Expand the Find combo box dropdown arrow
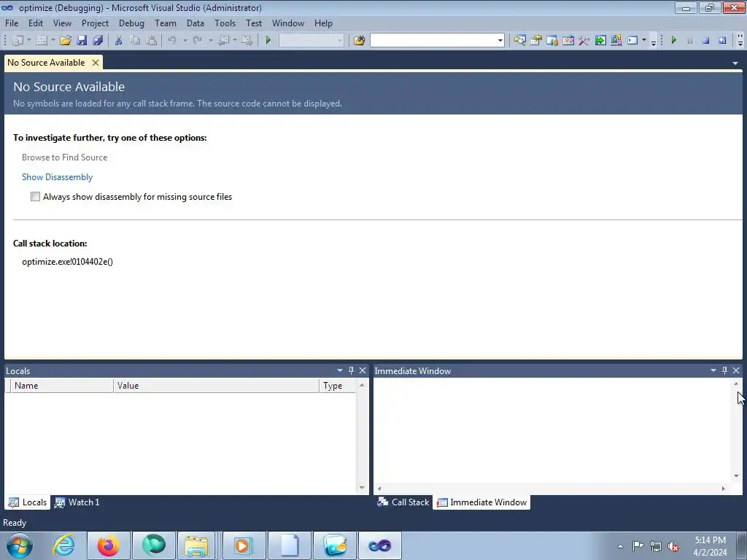This screenshot has height=560, width=747. (x=500, y=41)
